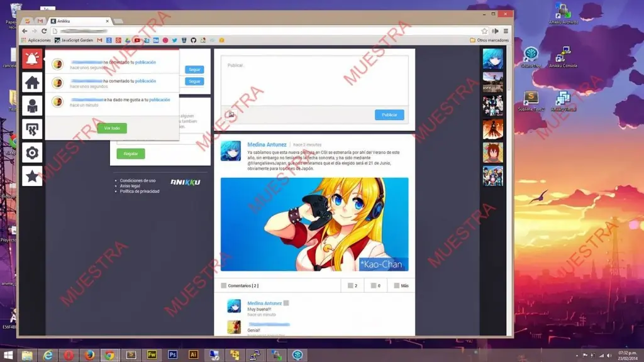Screen dimensions: 644x362
Task: Open the notifications bell in the sidebar
Action: [x=32, y=58]
